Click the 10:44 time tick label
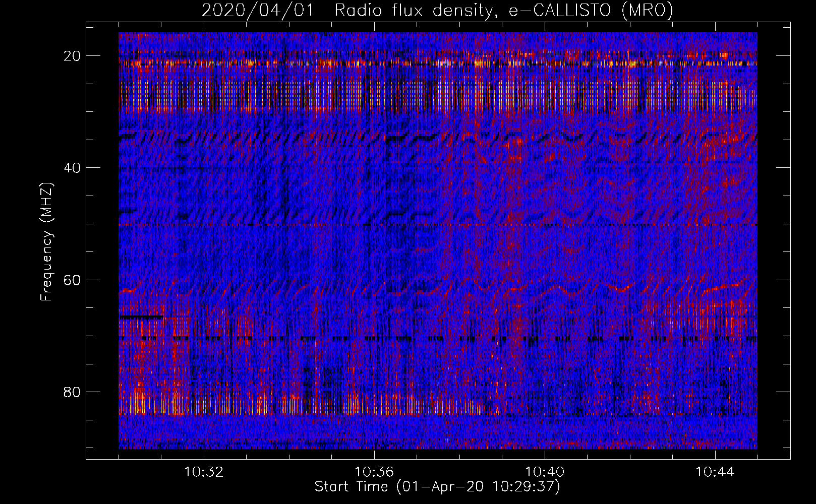 [715, 472]
